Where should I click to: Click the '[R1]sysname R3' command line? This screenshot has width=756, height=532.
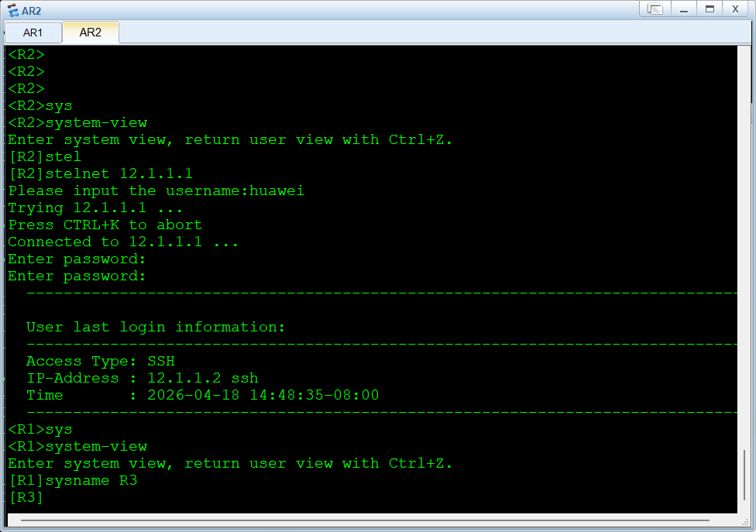tap(73, 480)
